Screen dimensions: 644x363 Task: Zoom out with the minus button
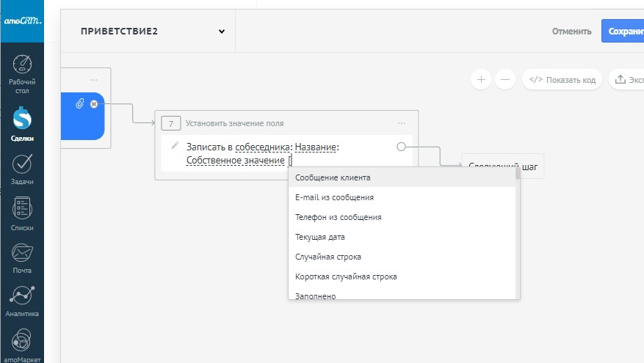[505, 79]
